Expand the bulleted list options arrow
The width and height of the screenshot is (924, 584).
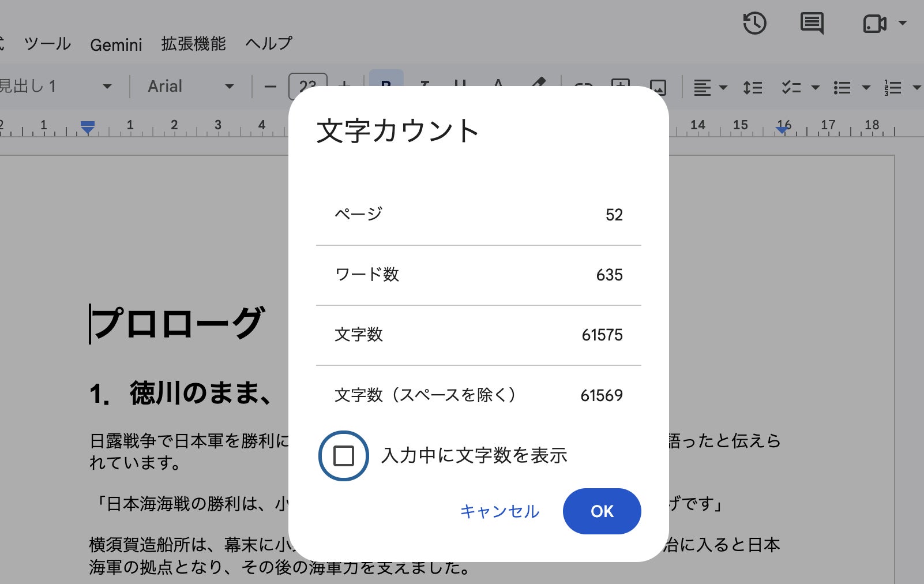pyautogui.click(x=866, y=88)
